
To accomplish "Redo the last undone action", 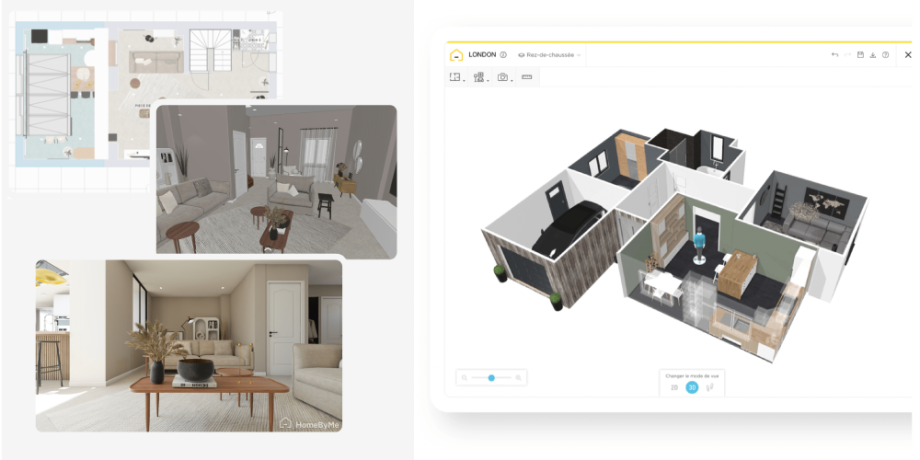I will pyautogui.click(x=847, y=55).
